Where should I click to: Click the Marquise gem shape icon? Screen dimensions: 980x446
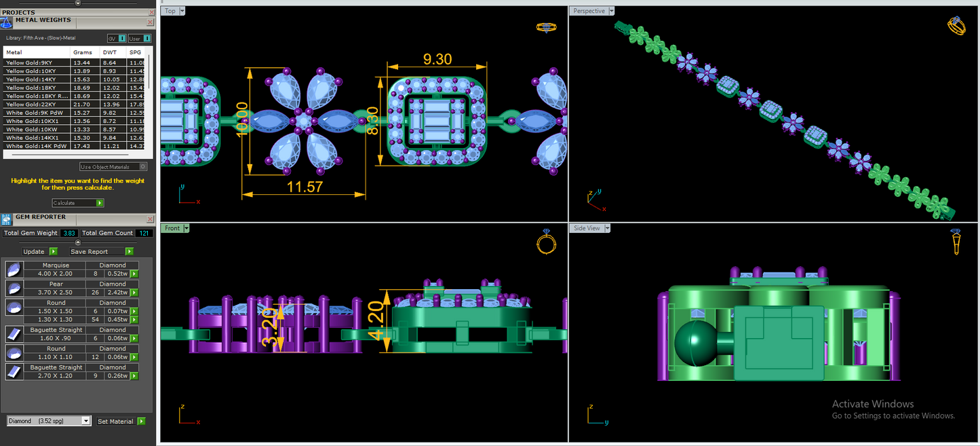[x=14, y=270]
